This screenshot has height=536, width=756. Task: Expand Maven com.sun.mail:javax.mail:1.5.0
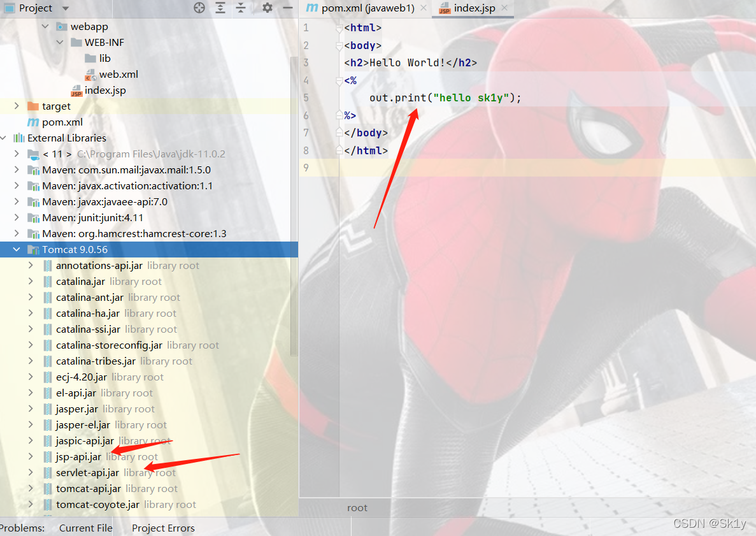coord(17,170)
